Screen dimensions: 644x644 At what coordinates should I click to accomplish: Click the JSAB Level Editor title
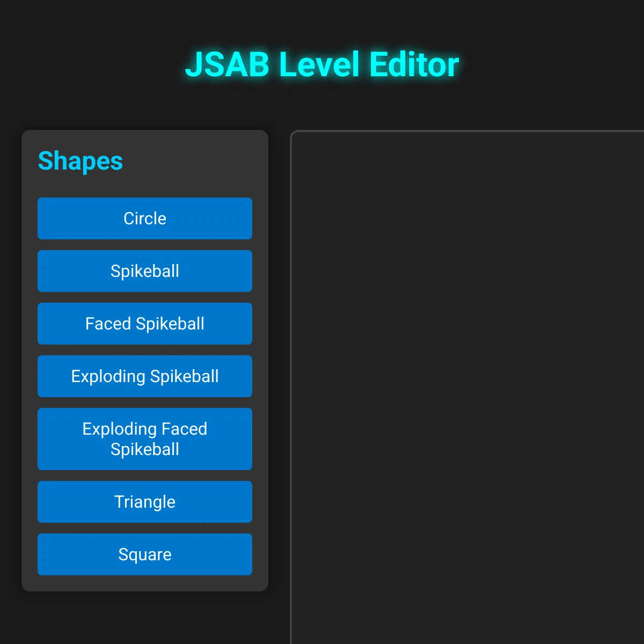(x=322, y=64)
